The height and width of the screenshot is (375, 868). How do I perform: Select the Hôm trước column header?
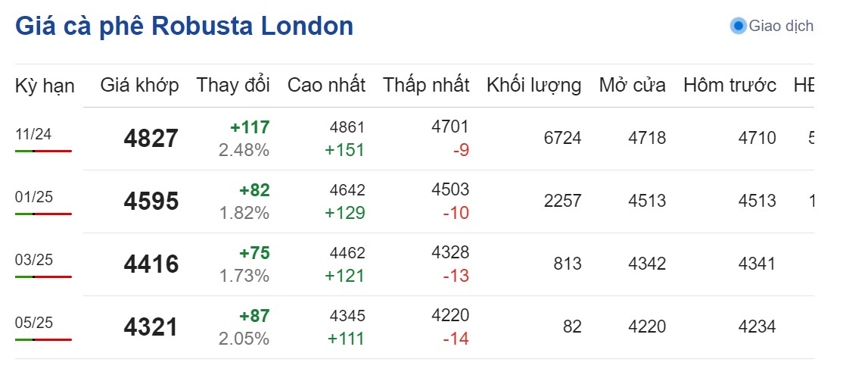click(x=730, y=85)
